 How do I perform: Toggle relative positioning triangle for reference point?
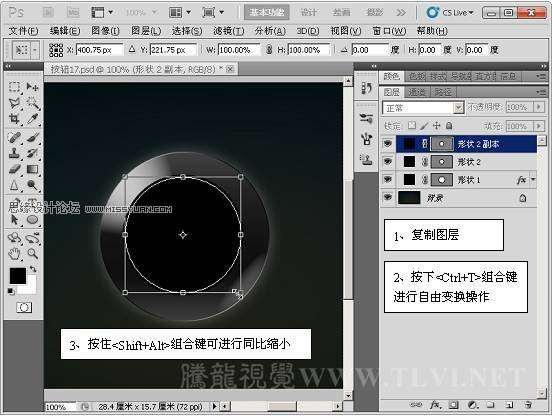tap(132, 49)
